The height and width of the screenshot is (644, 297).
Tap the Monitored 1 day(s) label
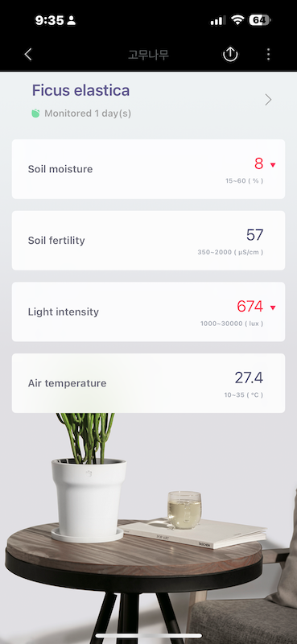pos(88,114)
